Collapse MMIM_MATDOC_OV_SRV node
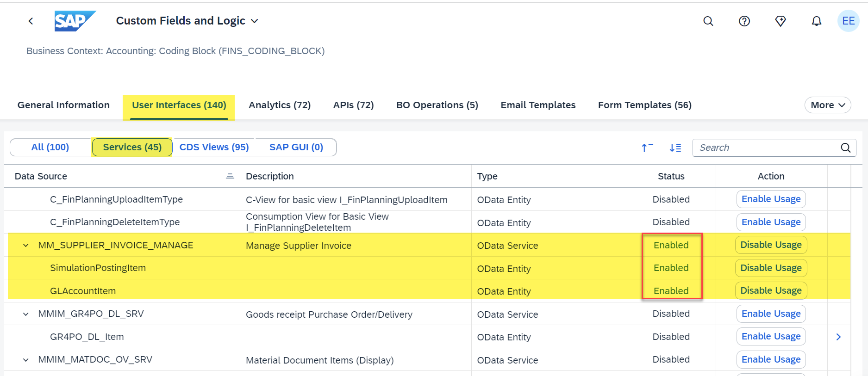 [26, 360]
